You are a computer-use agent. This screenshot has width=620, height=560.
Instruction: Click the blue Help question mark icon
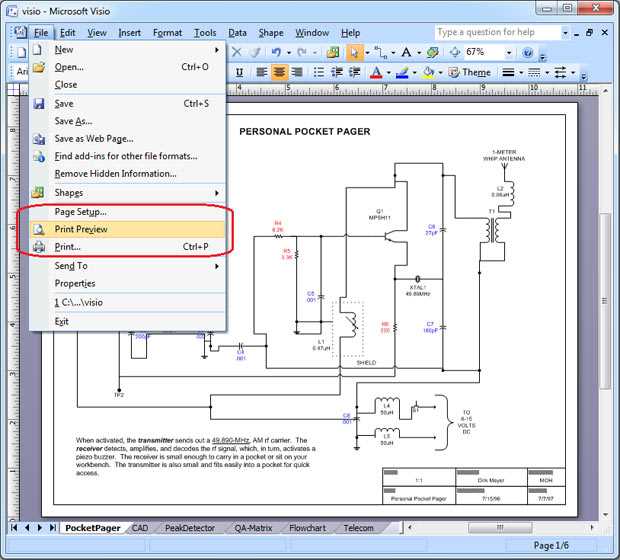[x=527, y=52]
